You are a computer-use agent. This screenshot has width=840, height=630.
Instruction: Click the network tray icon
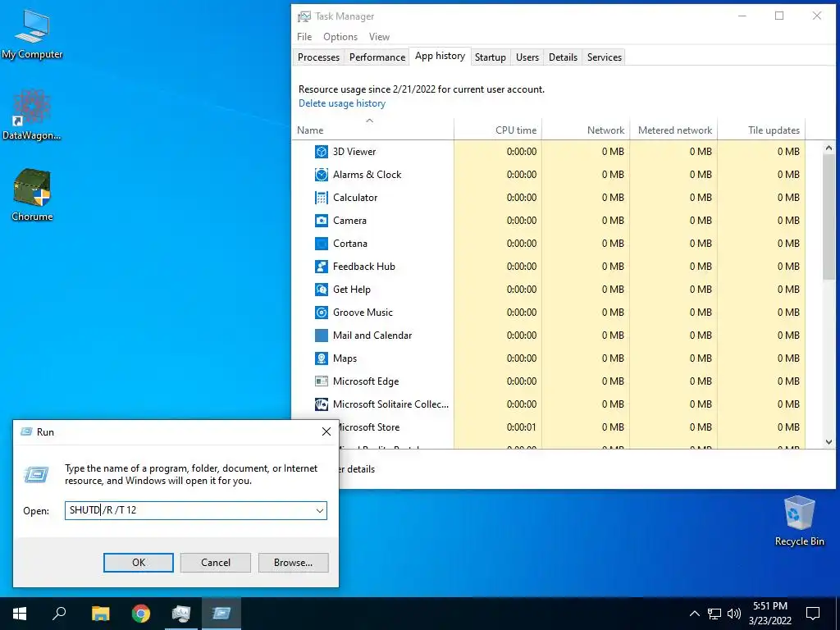714,614
